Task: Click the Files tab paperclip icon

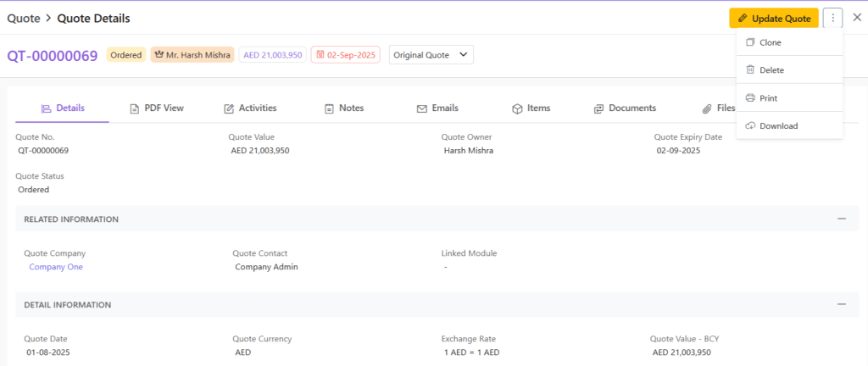Action: point(707,108)
